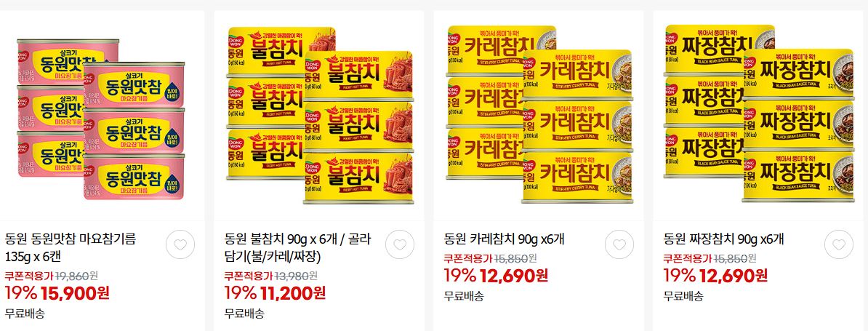Screen dimensions: 868x331
Task: Open the pink 동원맛참 tuna cans image
Action: click(101, 119)
